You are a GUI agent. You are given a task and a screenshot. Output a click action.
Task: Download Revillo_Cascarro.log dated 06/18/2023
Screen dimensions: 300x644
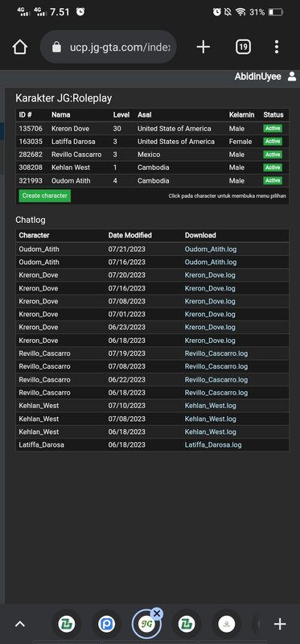[x=216, y=393]
